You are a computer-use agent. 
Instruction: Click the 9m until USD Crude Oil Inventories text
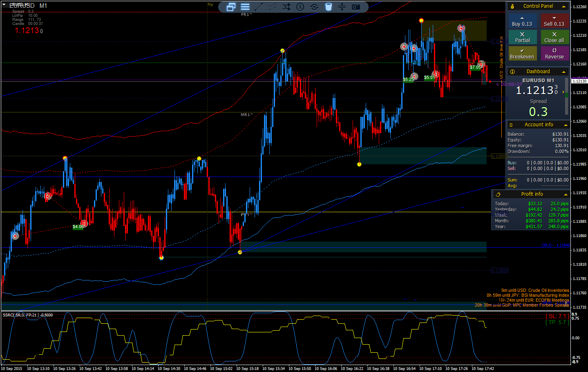click(535, 291)
